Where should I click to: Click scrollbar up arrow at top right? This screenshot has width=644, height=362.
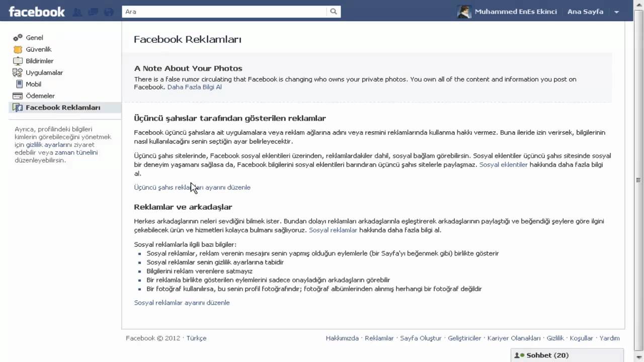tap(639, 4)
